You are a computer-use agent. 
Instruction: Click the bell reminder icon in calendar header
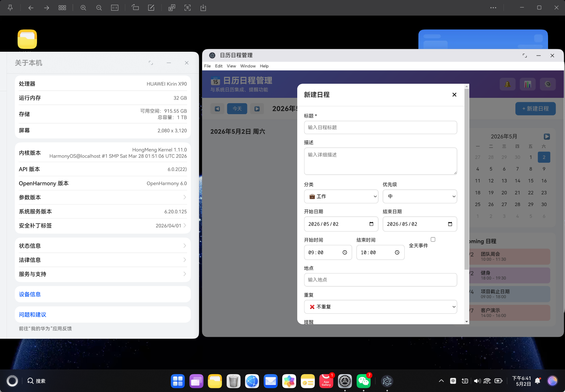tap(508, 84)
